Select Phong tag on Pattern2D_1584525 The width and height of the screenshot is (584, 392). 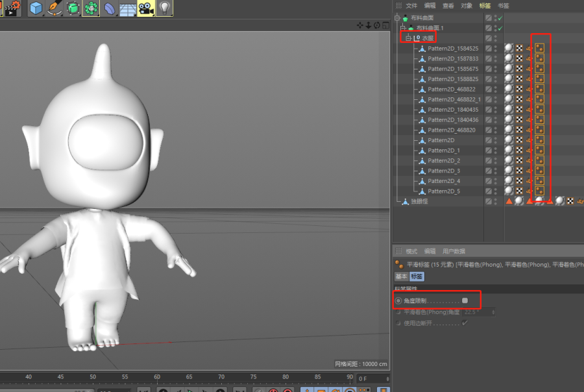tap(539, 48)
